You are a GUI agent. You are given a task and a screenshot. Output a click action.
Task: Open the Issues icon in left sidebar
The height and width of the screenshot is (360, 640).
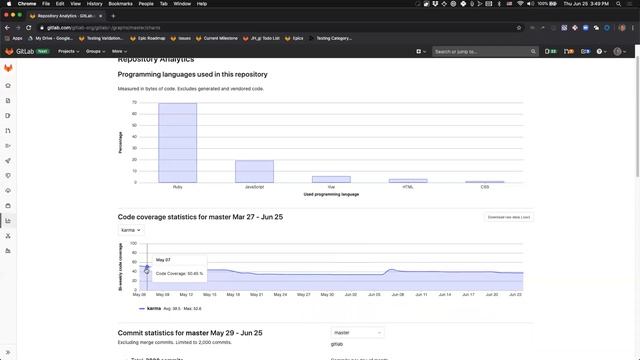(8, 116)
